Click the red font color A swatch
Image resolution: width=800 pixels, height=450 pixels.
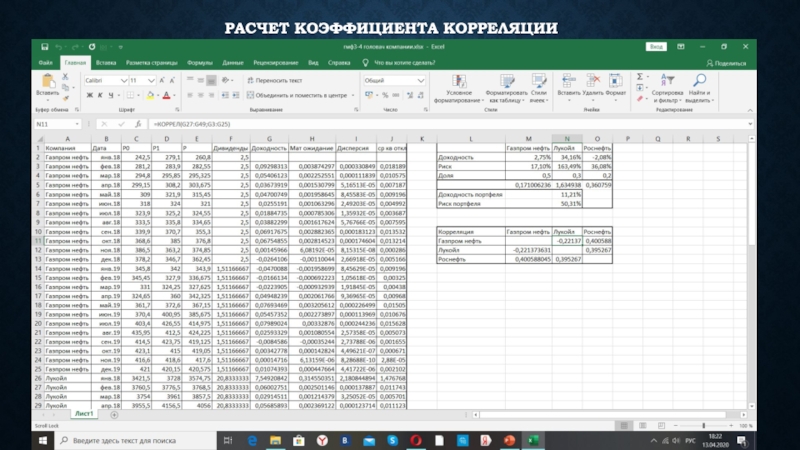166,95
